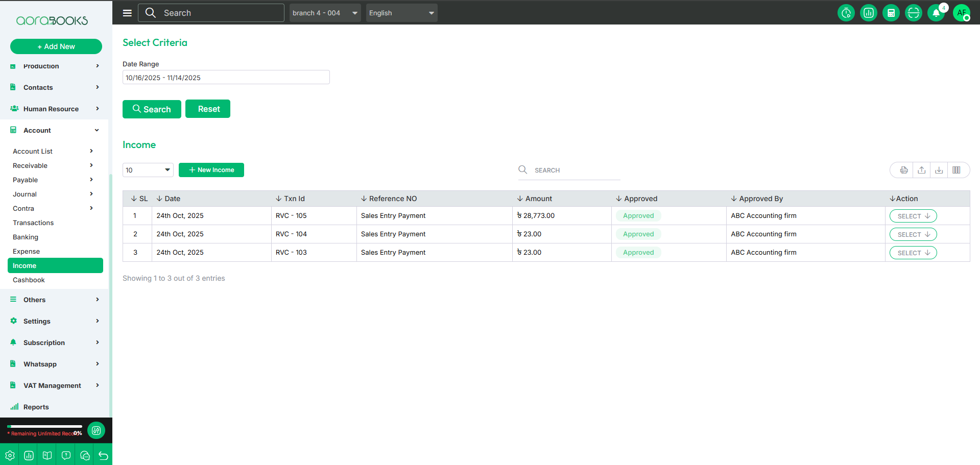
Task: Click the New Income button
Action: (x=211, y=170)
